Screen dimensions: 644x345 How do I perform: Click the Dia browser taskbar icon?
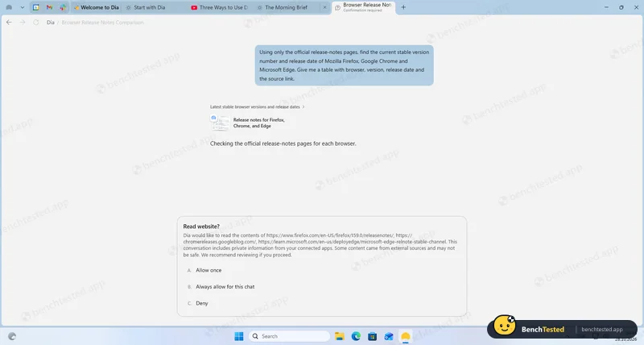[406, 336]
